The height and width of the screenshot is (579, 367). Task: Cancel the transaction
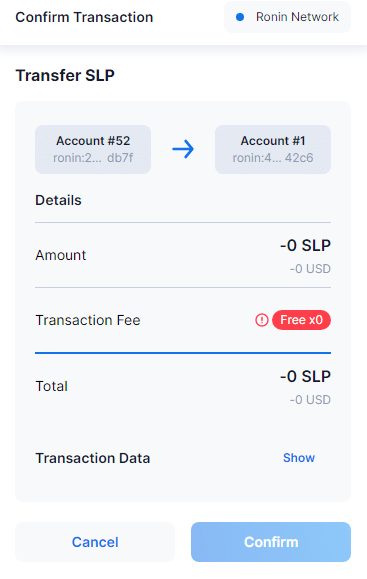[95, 542]
